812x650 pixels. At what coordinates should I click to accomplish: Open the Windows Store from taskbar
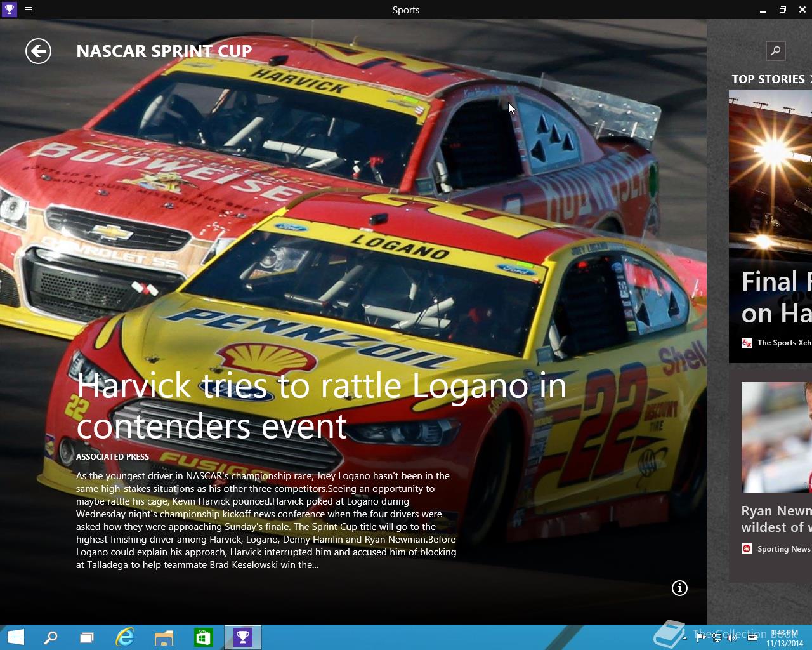click(x=203, y=637)
